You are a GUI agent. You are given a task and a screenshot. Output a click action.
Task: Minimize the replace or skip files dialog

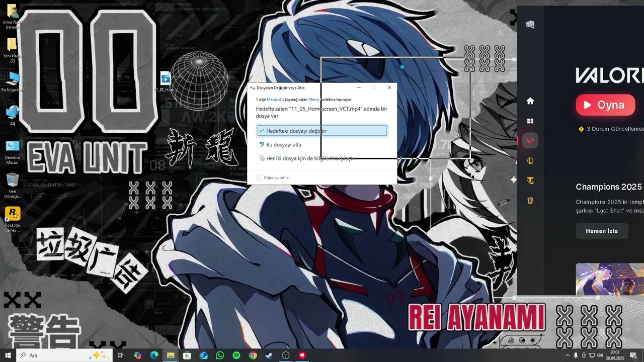point(359,87)
